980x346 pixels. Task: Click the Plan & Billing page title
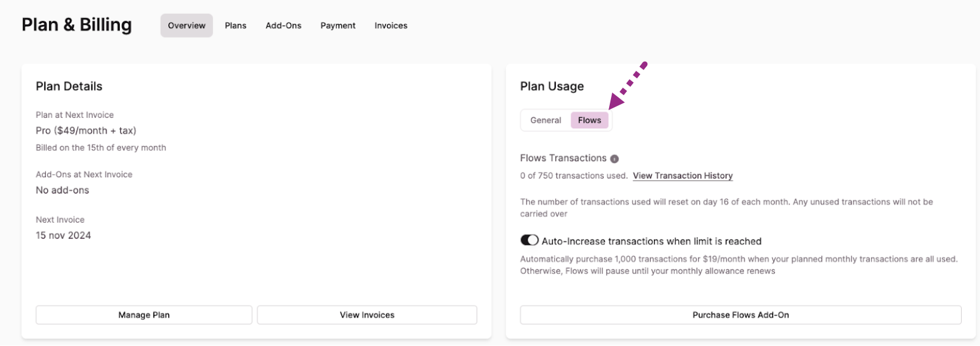point(77,25)
